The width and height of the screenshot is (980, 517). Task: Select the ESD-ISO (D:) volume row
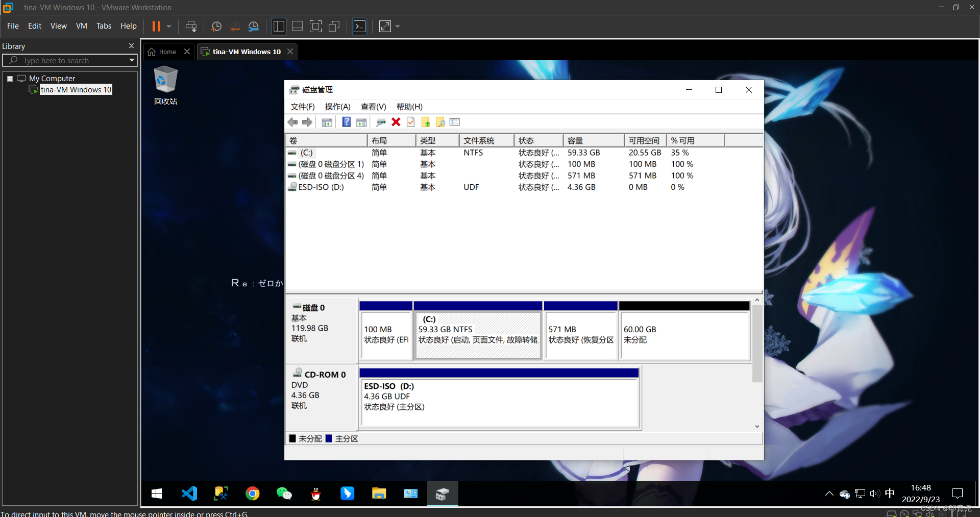point(524,187)
